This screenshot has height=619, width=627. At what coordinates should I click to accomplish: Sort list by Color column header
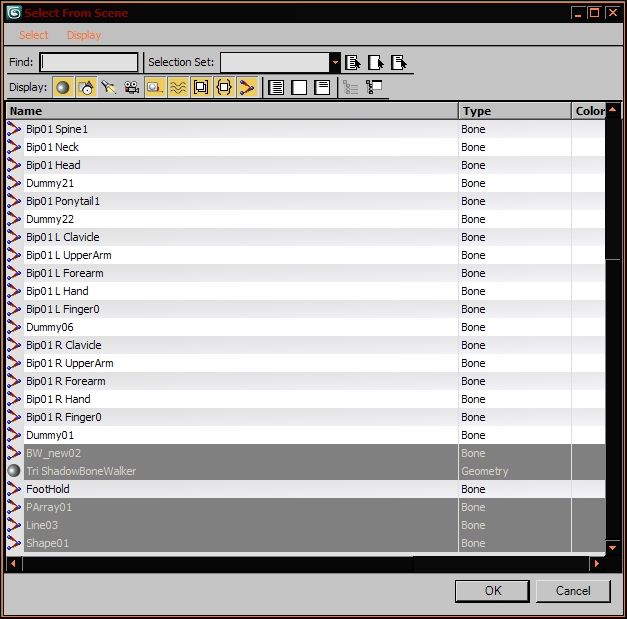[x=588, y=111]
